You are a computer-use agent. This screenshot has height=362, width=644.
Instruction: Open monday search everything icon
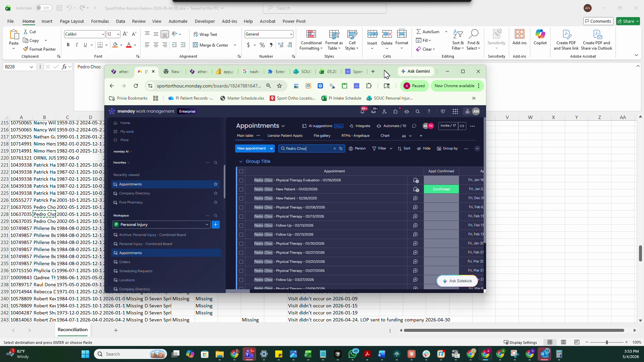[418, 111]
